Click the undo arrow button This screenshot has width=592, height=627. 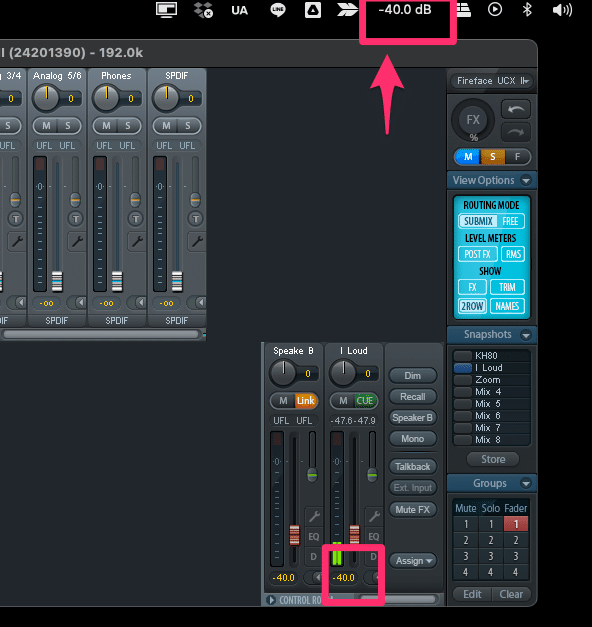[516, 109]
